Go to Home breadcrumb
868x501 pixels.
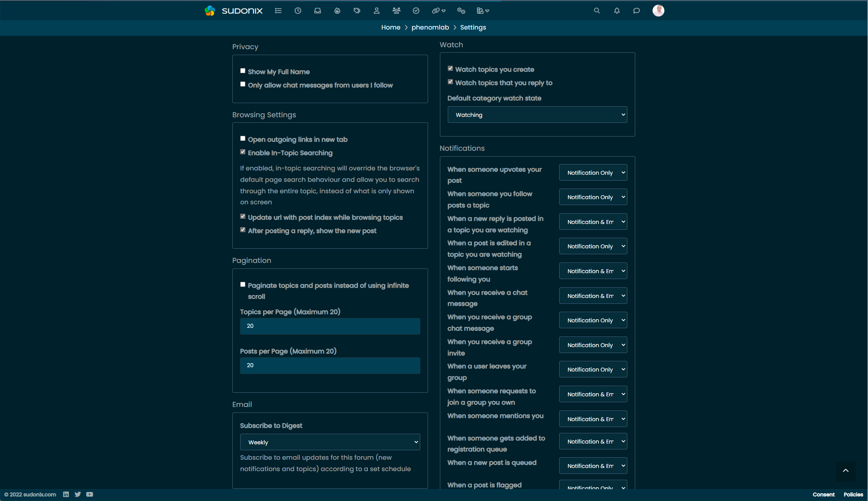tap(391, 27)
